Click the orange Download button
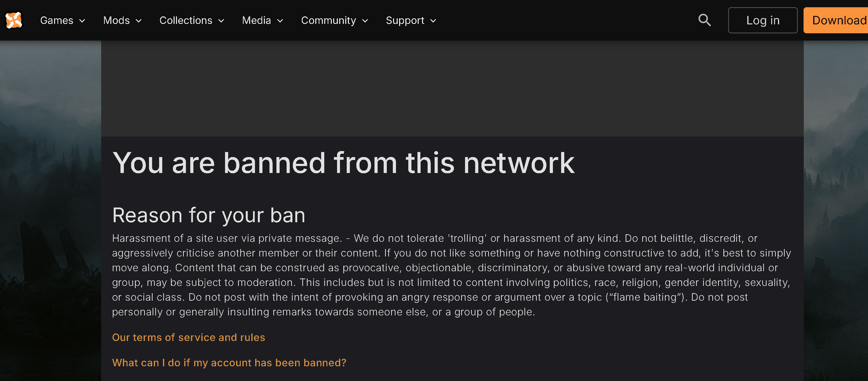This screenshot has height=381, width=868. pos(836,20)
